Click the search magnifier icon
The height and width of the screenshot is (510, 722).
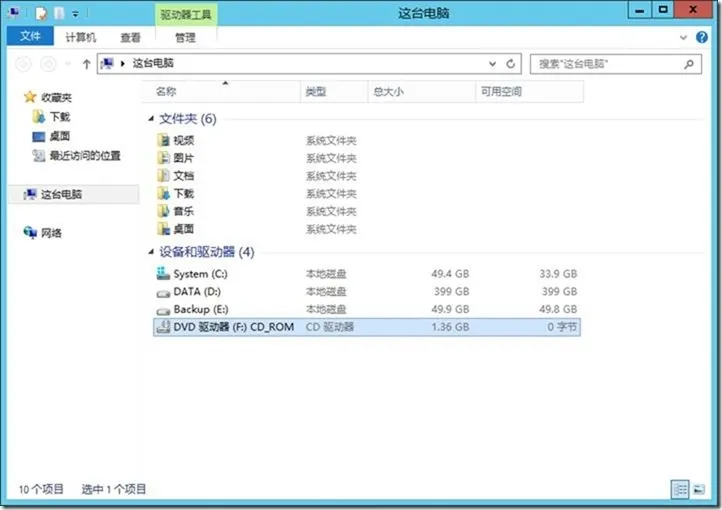(689, 64)
